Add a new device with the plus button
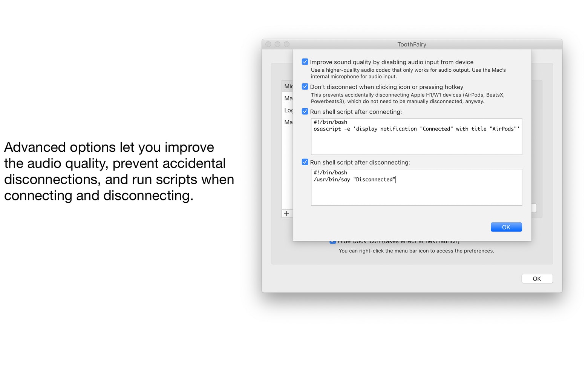The width and height of the screenshot is (588, 368). 286,214
